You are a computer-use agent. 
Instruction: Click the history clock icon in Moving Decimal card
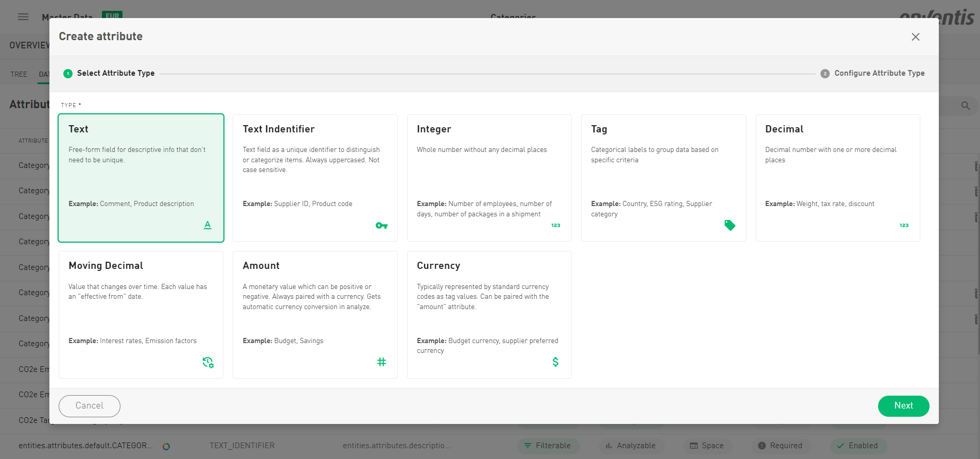coord(208,362)
